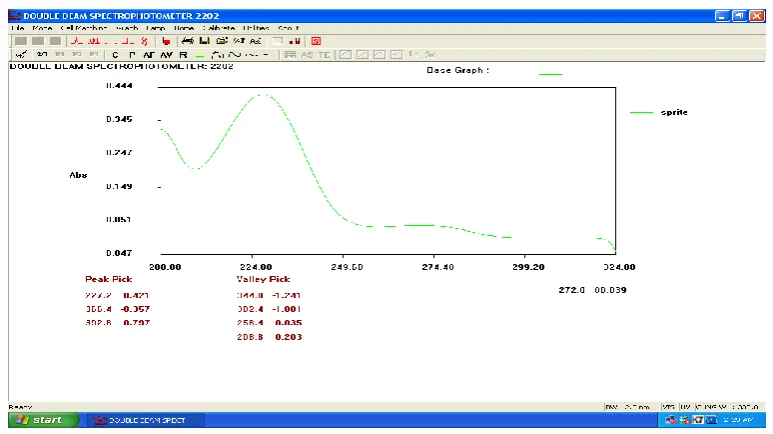Click the red cuvette icon before printer
Image resolution: width=773 pixels, height=434 pixels.
point(166,41)
